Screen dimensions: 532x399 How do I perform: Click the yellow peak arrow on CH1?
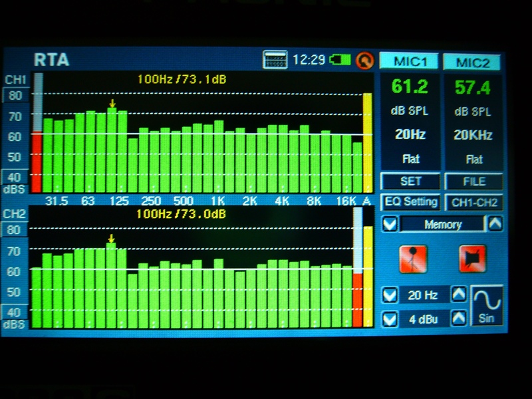[x=112, y=104]
